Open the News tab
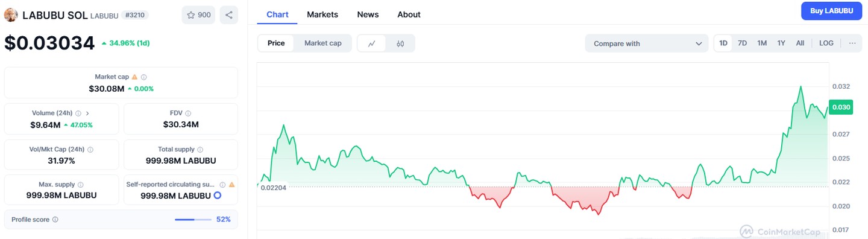Image resolution: width=868 pixels, height=239 pixels. click(x=368, y=14)
